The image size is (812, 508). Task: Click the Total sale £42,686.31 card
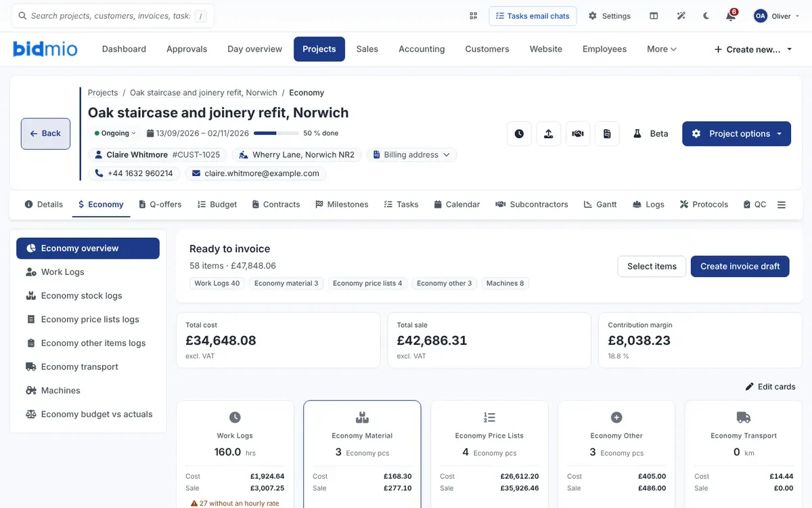(x=489, y=340)
